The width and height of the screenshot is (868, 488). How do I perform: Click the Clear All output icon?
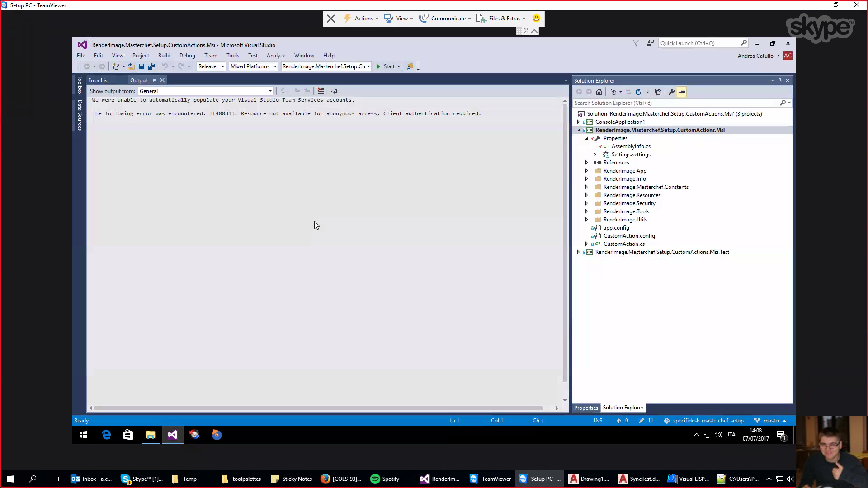pos(321,91)
